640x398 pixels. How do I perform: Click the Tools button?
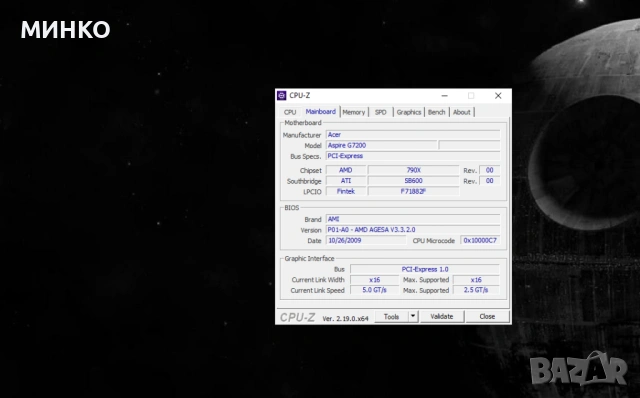point(391,316)
